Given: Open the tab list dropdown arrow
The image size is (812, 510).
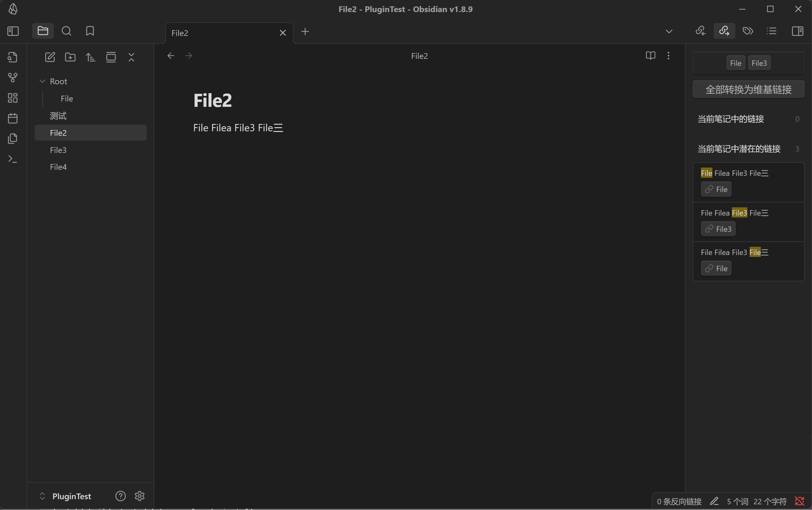Looking at the screenshot, I should 669,31.
